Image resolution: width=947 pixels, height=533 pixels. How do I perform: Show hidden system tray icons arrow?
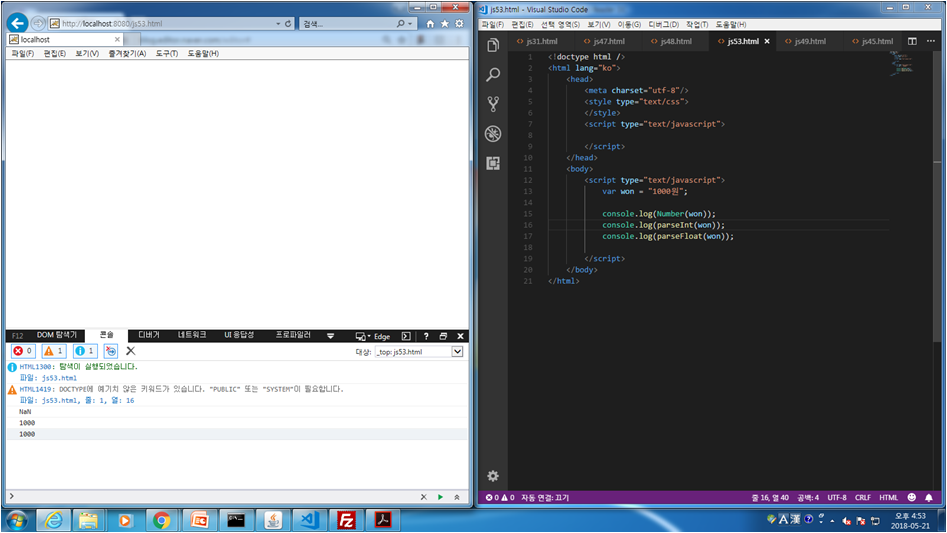832,520
